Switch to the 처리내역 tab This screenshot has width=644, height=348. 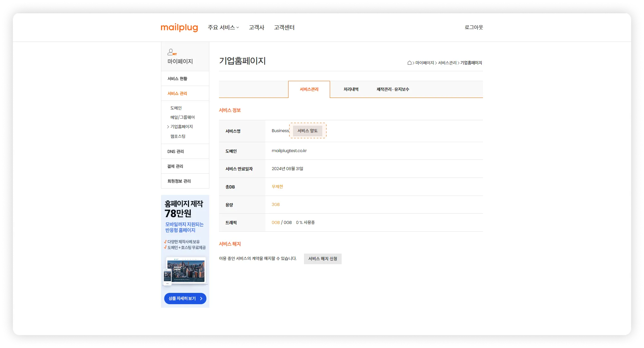pos(351,90)
